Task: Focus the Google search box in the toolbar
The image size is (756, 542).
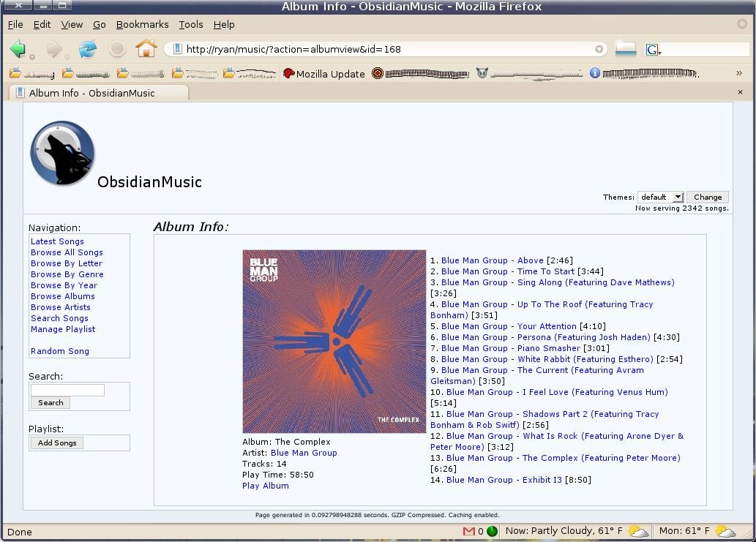Action: pos(706,49)
